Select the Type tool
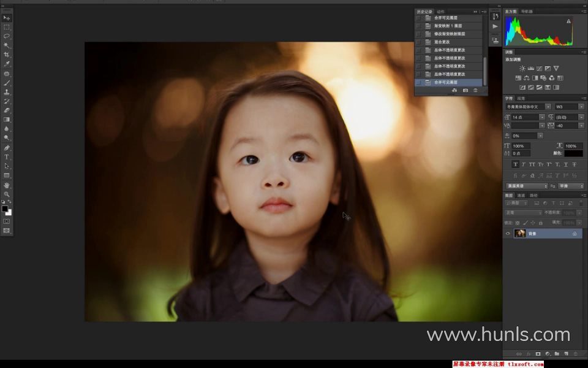The height and width of the screenshot is (368, 588). point(6,157)
